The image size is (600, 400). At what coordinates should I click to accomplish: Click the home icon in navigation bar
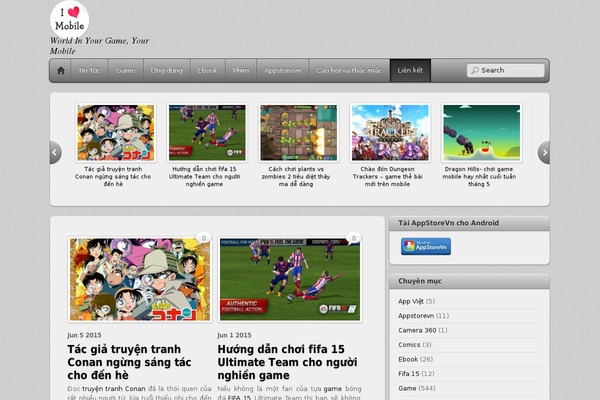point(60,70)
